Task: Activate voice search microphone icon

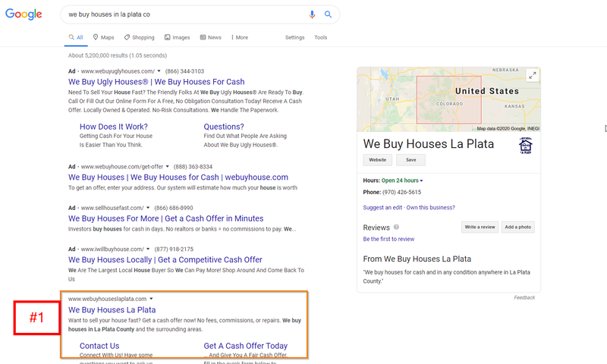Action: click(312, 14)
